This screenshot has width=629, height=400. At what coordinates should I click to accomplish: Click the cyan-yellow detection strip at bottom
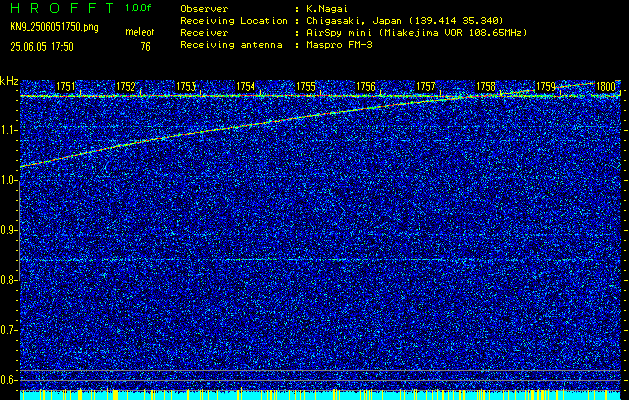320,395
